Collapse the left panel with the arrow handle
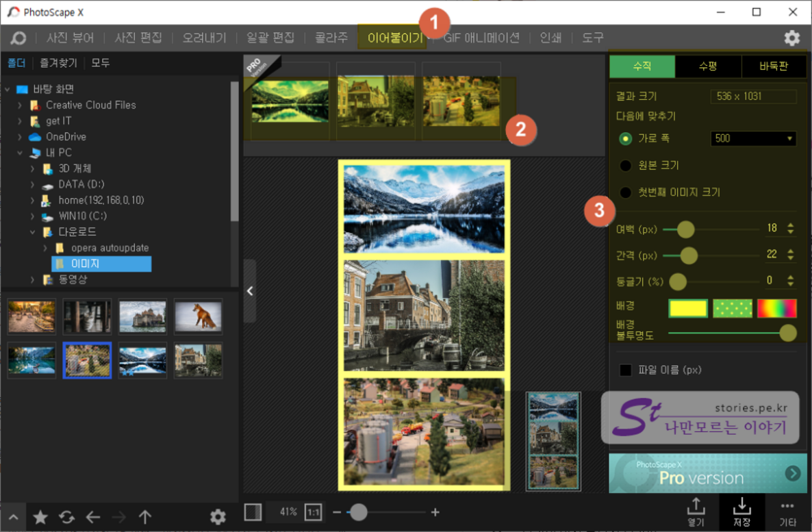Image resolution: width=812 pixels, height=532 pixels. pyautogui.click(x=249, y=291)
